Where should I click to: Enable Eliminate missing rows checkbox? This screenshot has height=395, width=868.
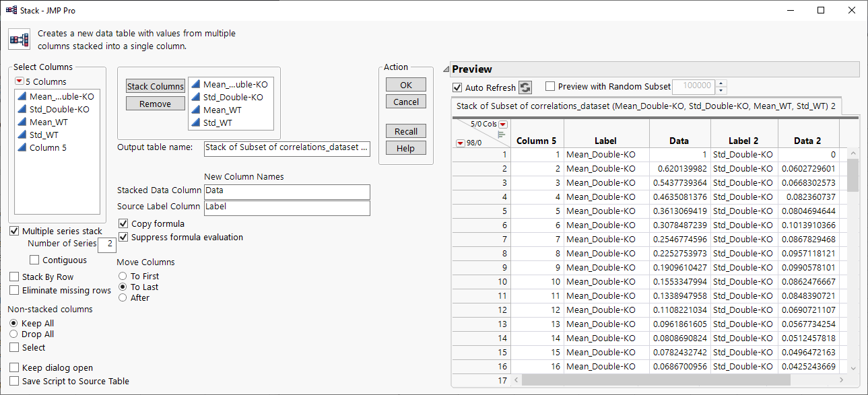pos(15,291)
